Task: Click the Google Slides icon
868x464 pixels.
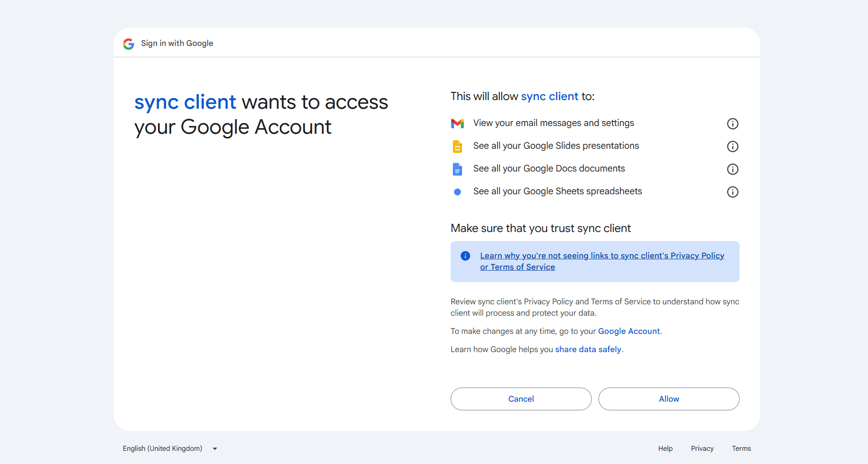Action: point(457,146)
